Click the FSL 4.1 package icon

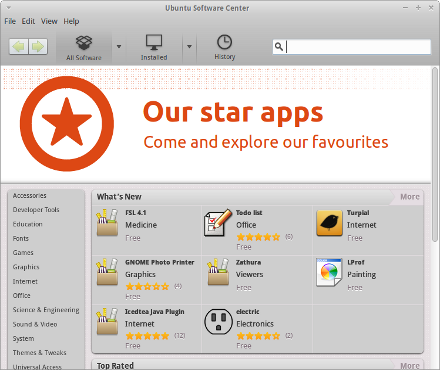[107, 223]
